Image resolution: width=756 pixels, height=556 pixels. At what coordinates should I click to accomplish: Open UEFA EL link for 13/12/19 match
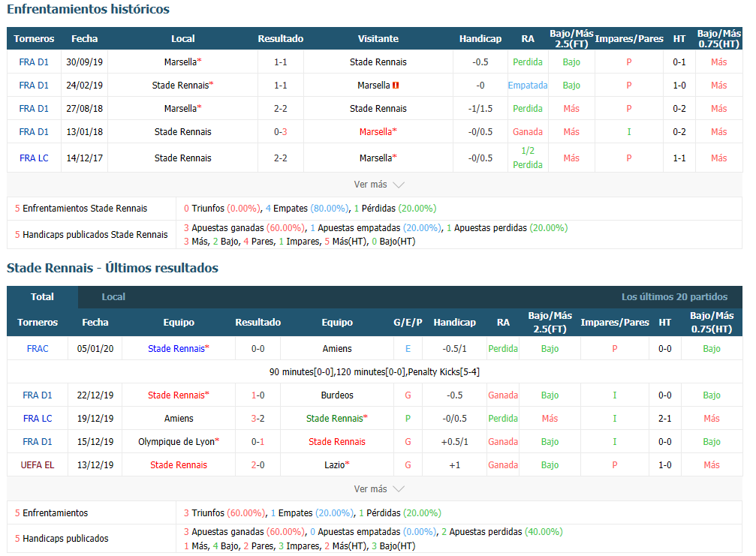(38, 465)
